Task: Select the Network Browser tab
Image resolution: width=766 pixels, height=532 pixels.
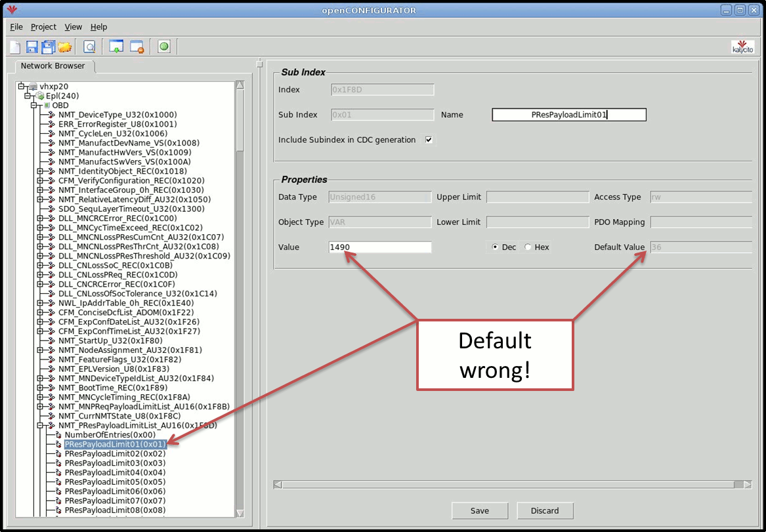Action: pyautogui.click(x=53, y=66)
